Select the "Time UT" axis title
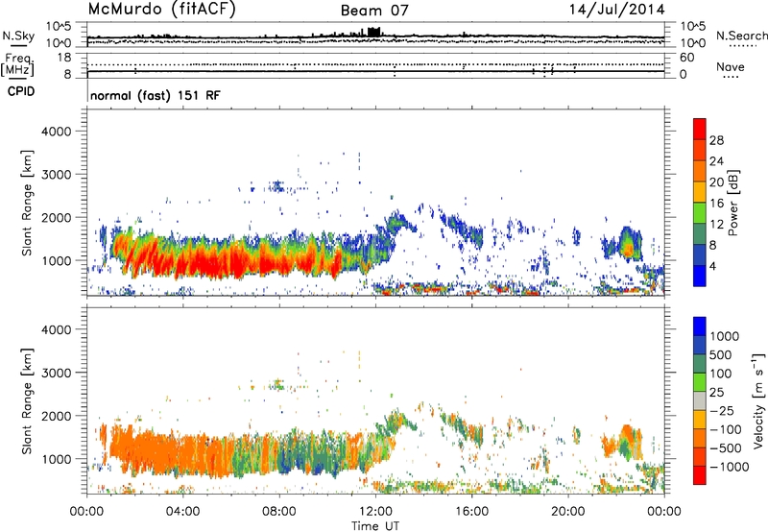Screen dimensions: 768x532 [375, 526]
